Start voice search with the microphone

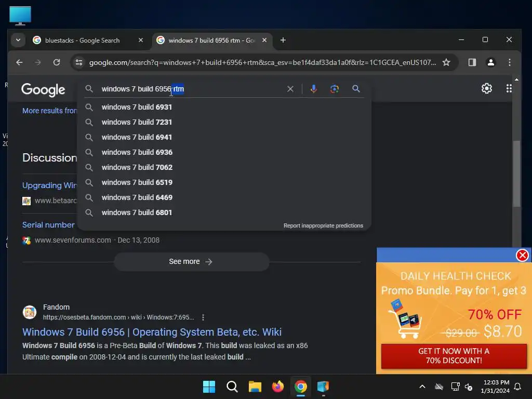(313, 89)
